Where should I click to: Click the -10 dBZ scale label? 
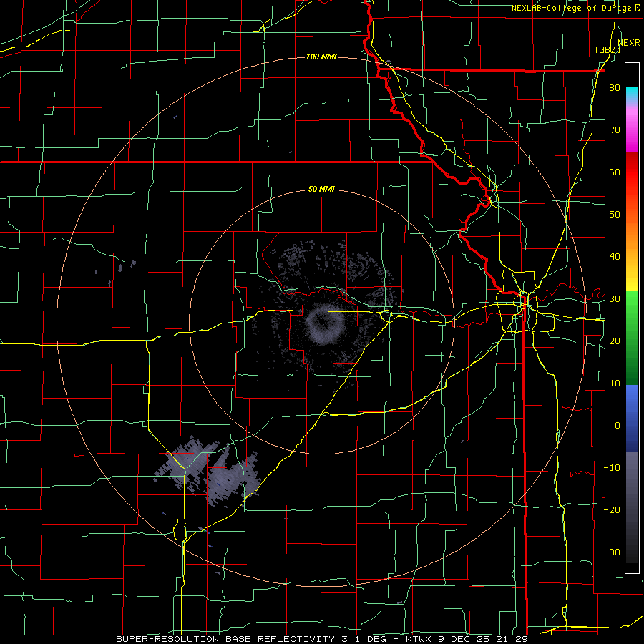click(x=612, y=468)
